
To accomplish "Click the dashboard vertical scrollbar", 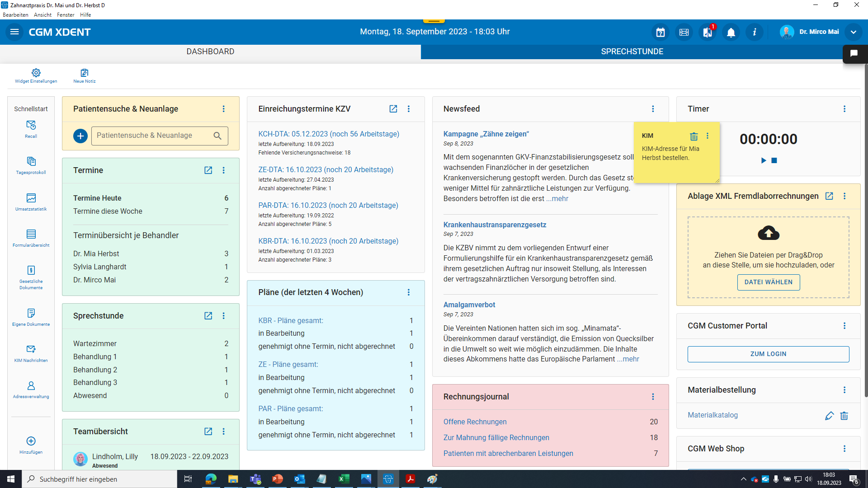I will (866, 230).
